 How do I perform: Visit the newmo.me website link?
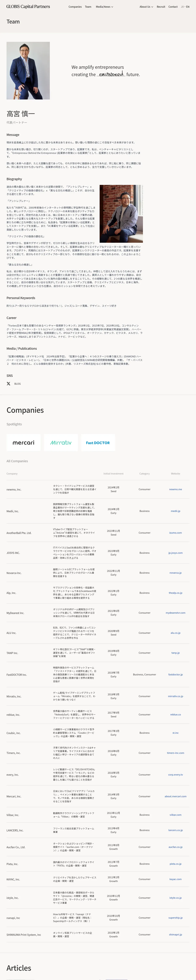coord(175,489)
